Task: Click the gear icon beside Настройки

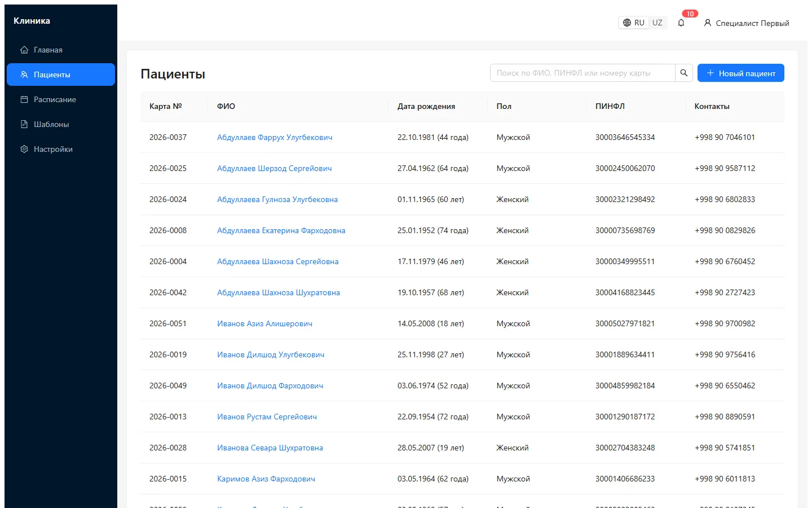Action: click(24, 149)
